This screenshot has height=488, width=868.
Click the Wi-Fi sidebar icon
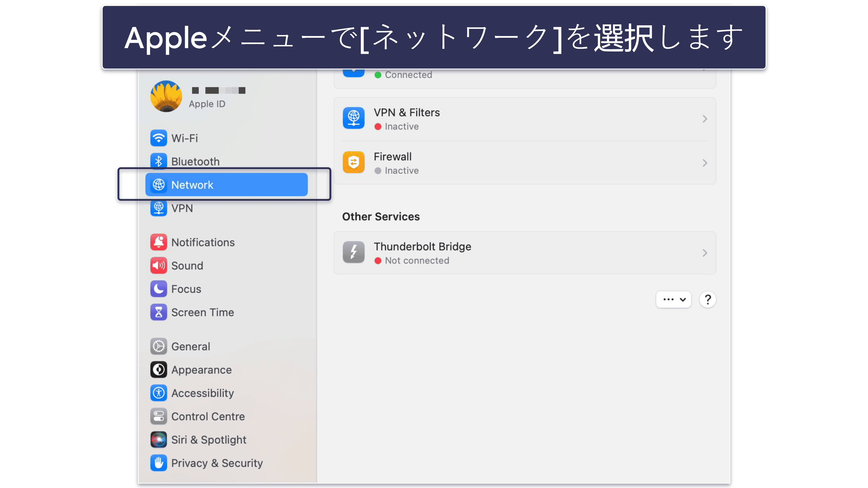click(158, 138)
